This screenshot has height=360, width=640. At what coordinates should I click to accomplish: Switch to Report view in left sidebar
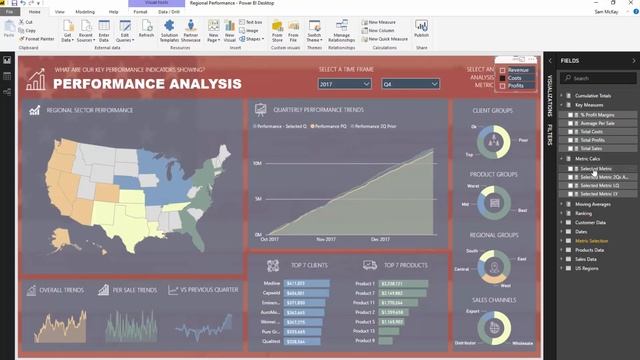coord(7,60)
